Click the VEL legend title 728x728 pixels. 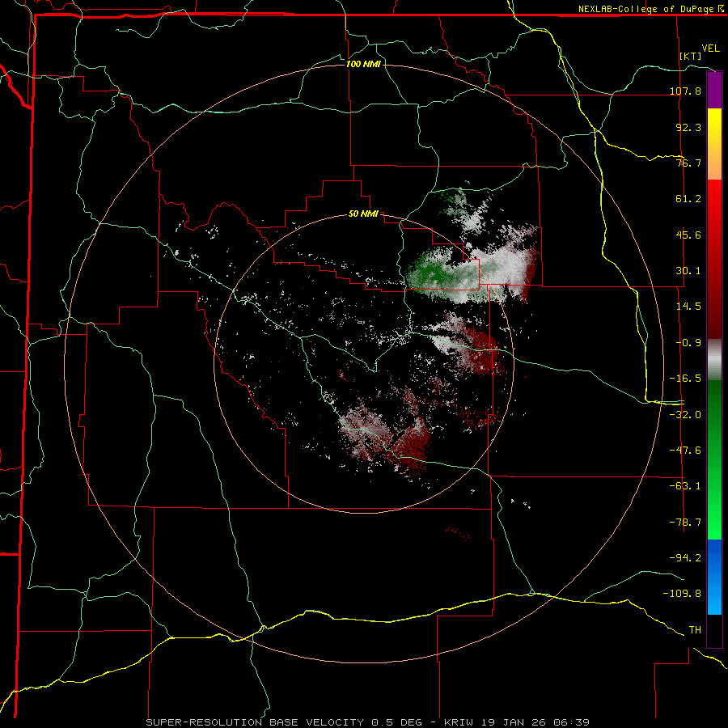(710, 49)
